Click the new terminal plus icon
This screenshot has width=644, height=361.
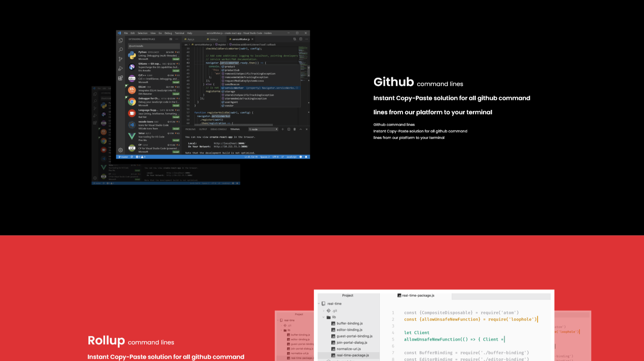pyautogui.click(x=283, y=129)
